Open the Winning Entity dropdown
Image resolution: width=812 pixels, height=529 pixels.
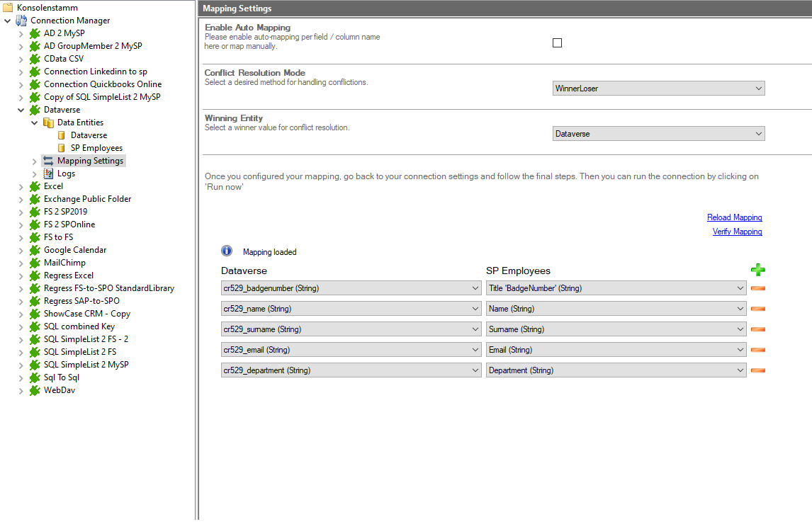click(658, 134)
